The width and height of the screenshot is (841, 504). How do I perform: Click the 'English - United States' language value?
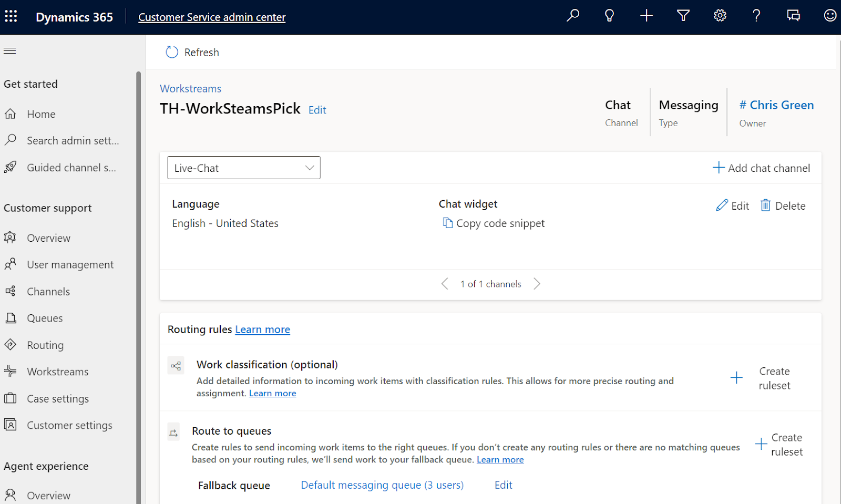tap(225, 223)
